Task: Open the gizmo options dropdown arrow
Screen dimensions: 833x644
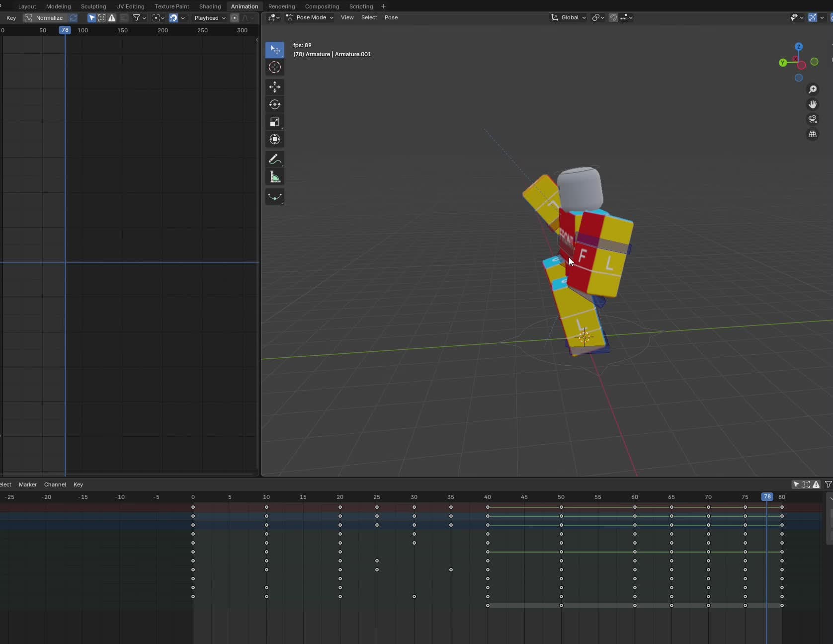Action: pyautogui.click(x=822, y=17)
